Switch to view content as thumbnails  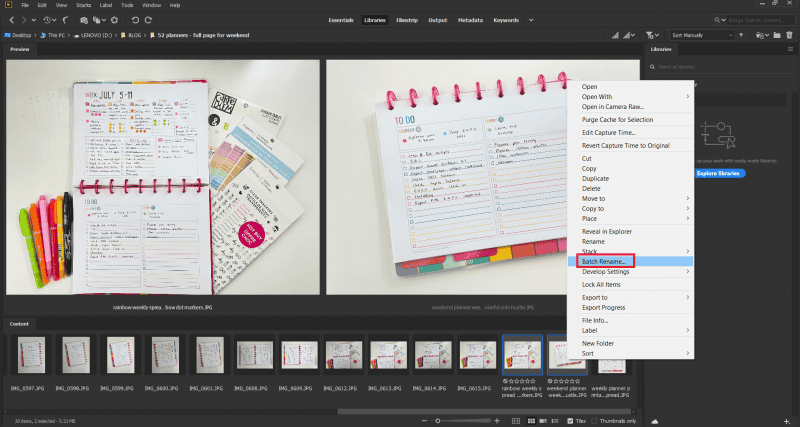[531, 421]
